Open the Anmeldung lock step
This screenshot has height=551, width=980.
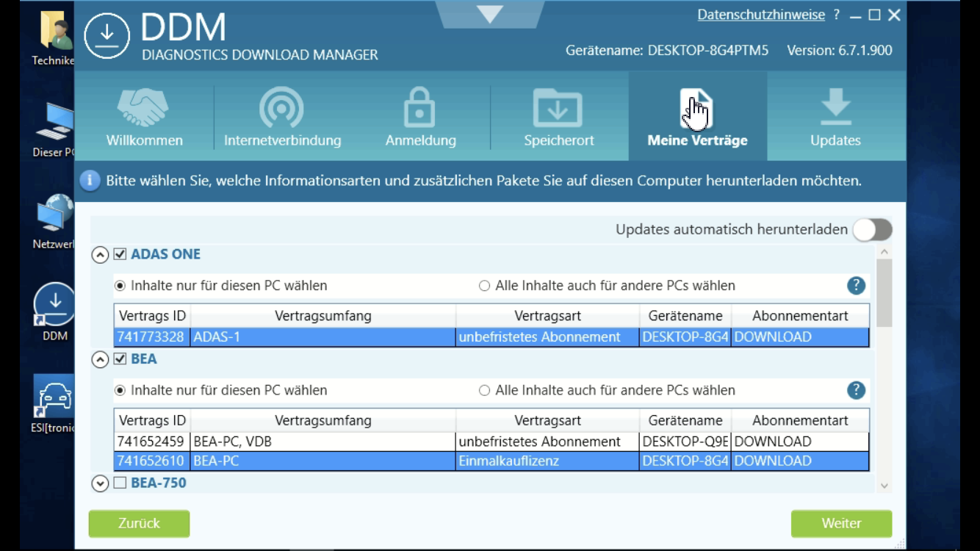420,117
